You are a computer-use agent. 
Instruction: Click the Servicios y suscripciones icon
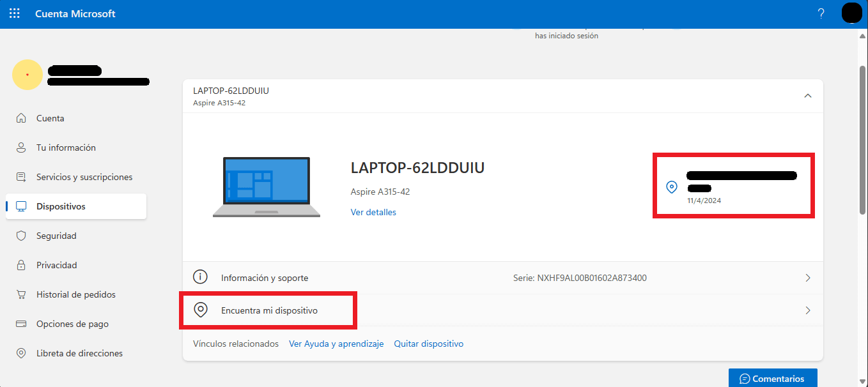coord(21,177)
